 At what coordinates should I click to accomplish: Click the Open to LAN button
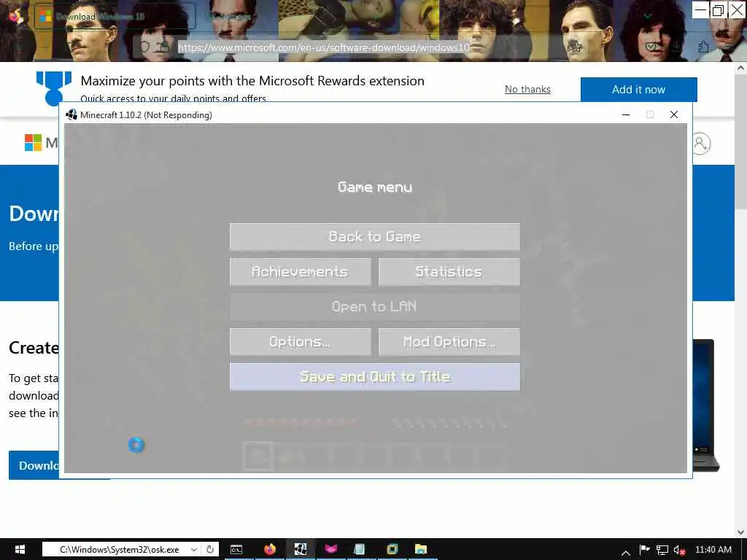[374, 307]
